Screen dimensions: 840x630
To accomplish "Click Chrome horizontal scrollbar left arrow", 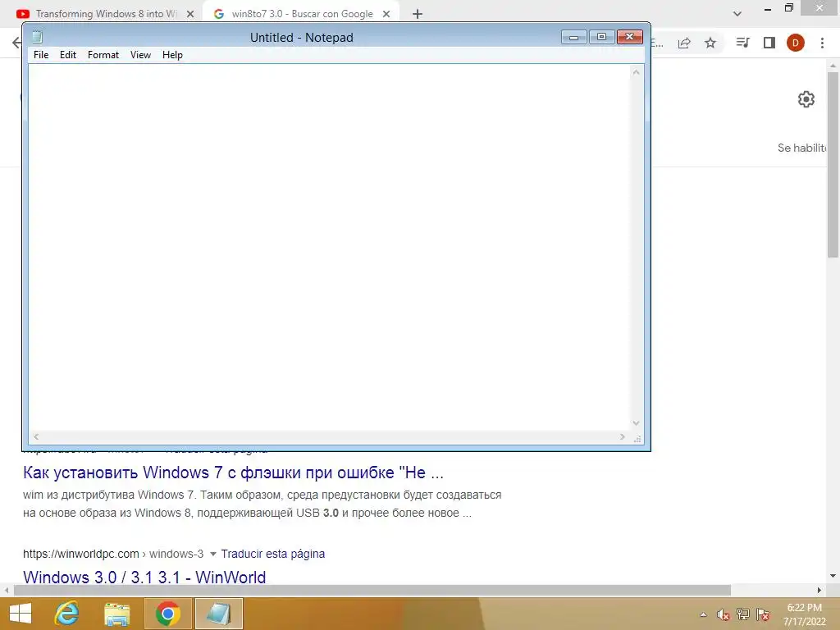I will click(x=7, y=590).
